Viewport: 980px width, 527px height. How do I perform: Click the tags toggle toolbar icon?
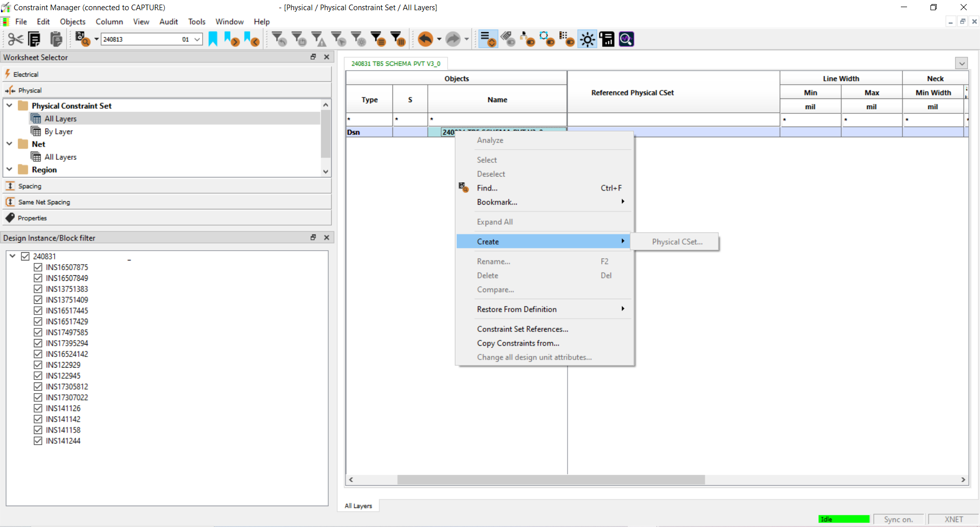tap(508, 39)
